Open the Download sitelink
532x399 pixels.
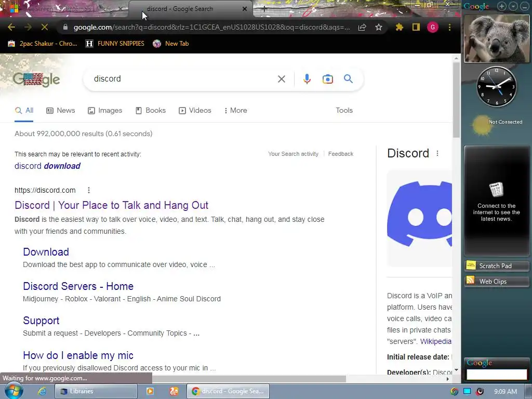coord(46,252)
